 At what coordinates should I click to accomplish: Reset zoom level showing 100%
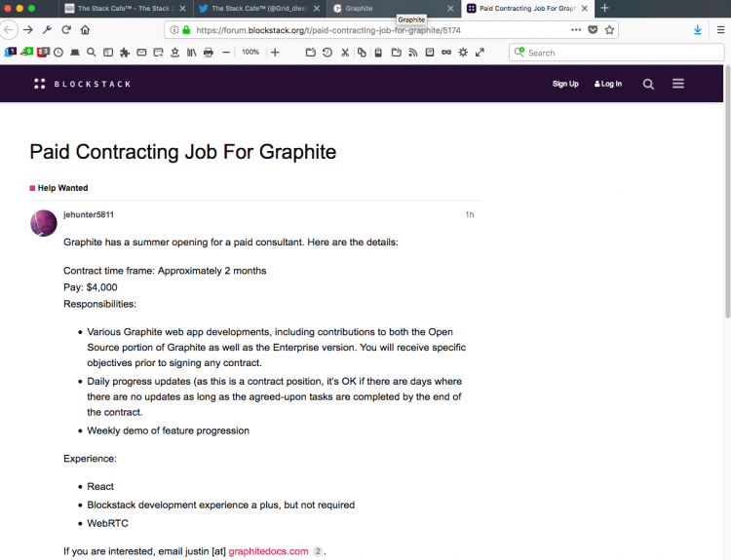[x=250, y=53]
